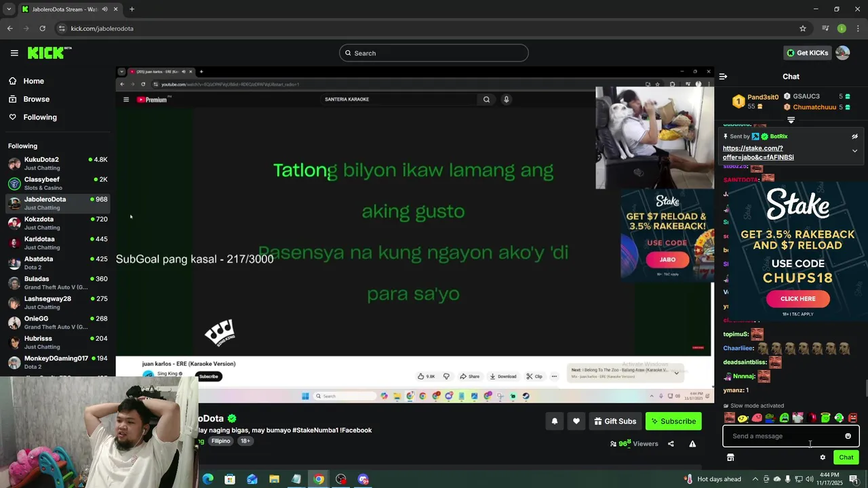Viewport: 868px width, 488px height.
Task: Click the verified badge next to channel name
Action: tap(232, 419)
